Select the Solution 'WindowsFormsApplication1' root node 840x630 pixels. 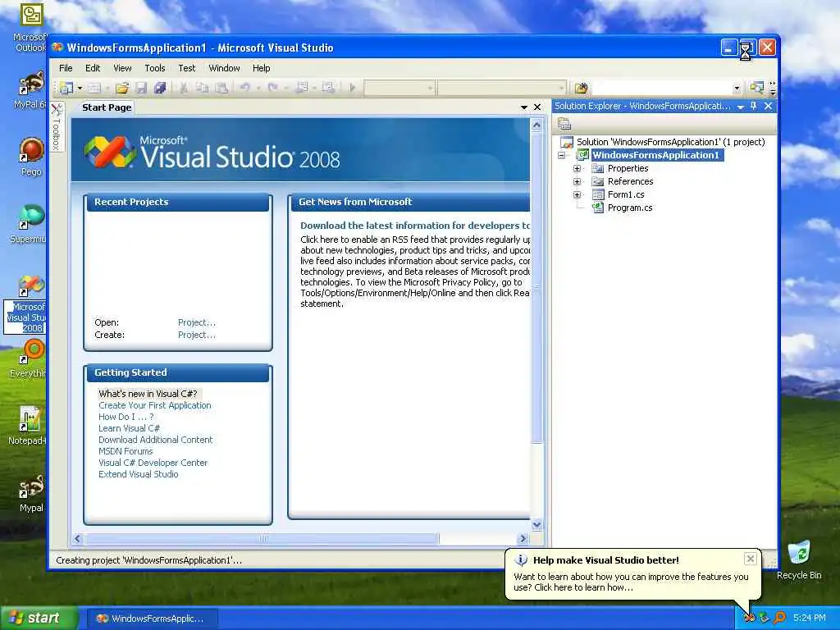tap(670, 142)
